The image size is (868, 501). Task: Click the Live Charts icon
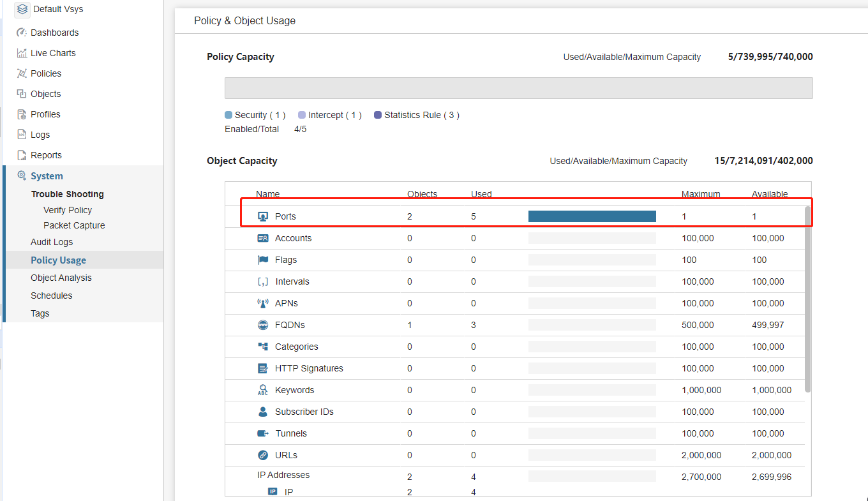click(x=22, y=53)
